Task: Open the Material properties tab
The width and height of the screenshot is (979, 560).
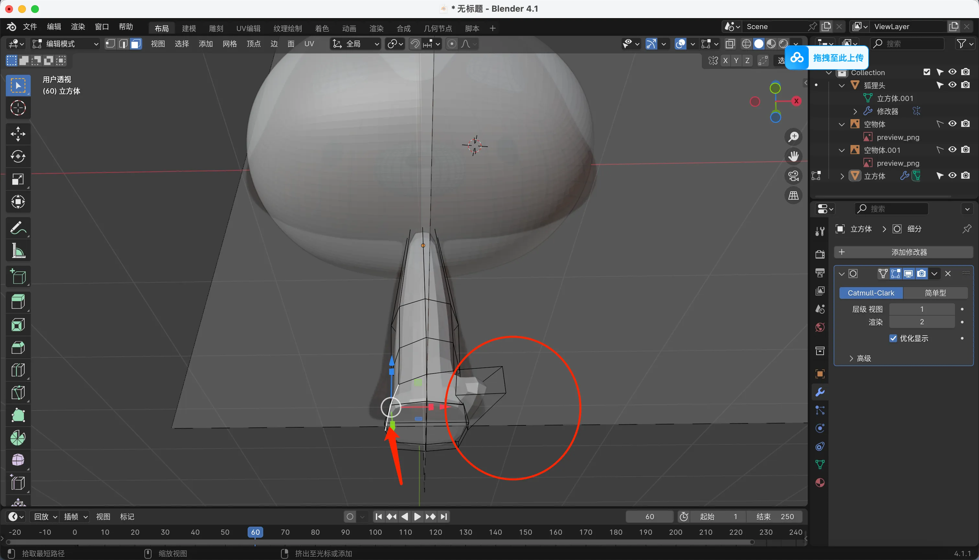Action: pyautogui.click(x=820, y=483)
